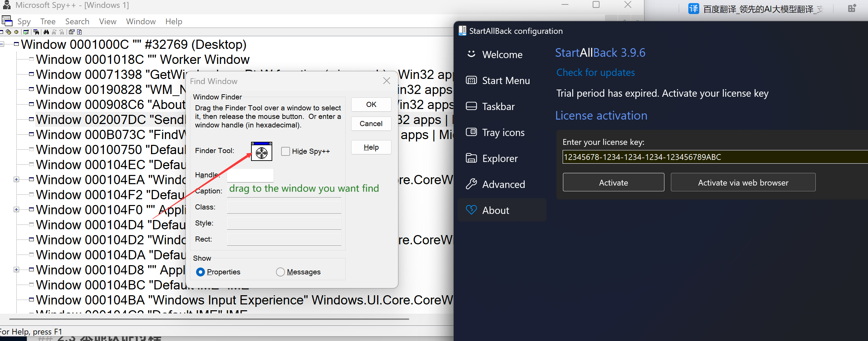Select the Window 000104D4 tree row
This screenshot has width=868, height=341.
[111, 225]
